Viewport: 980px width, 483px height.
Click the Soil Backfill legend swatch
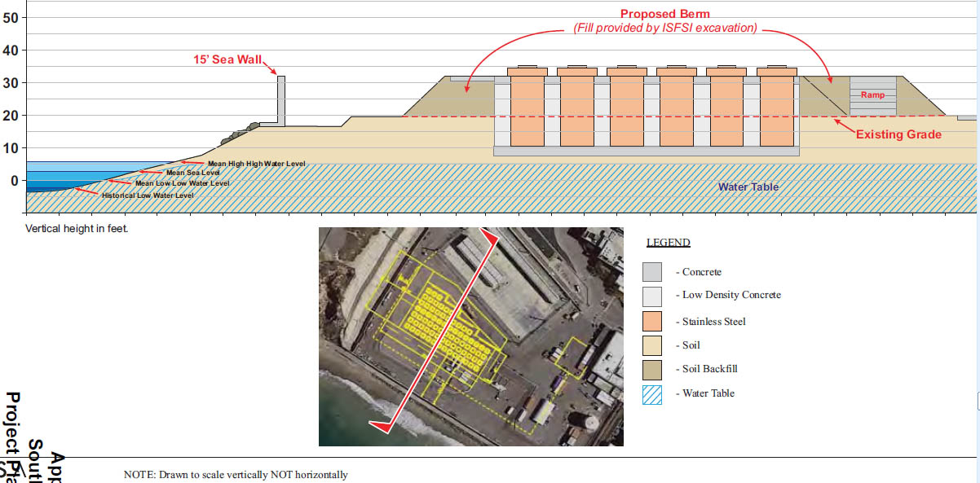[653, 369]
